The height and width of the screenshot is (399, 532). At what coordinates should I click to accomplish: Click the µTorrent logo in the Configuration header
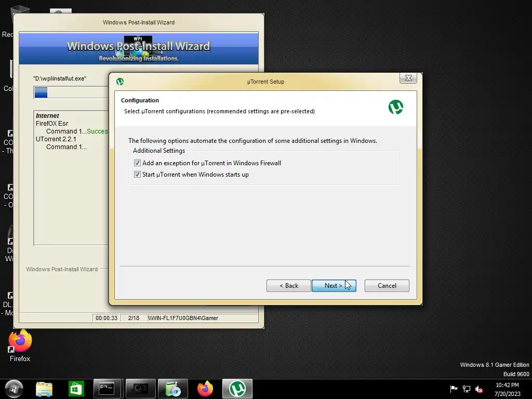tap(395, 107)
